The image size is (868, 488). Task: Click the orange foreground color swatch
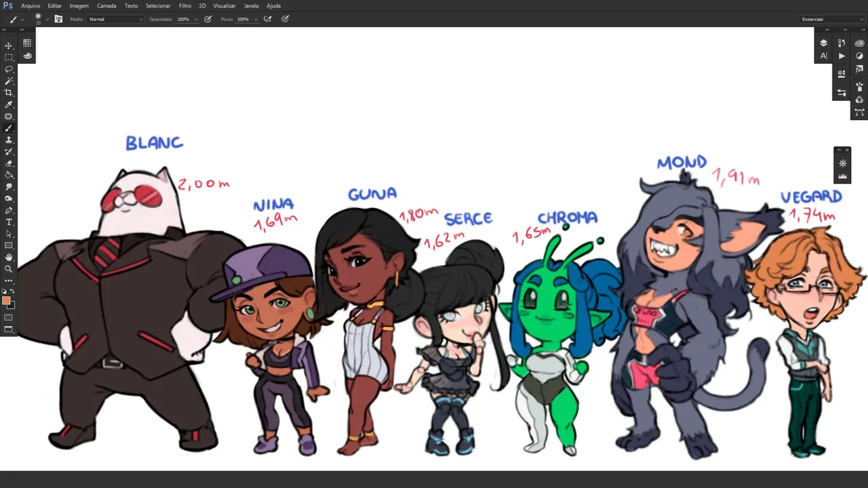pyautogui.click(x=6, y=300)
